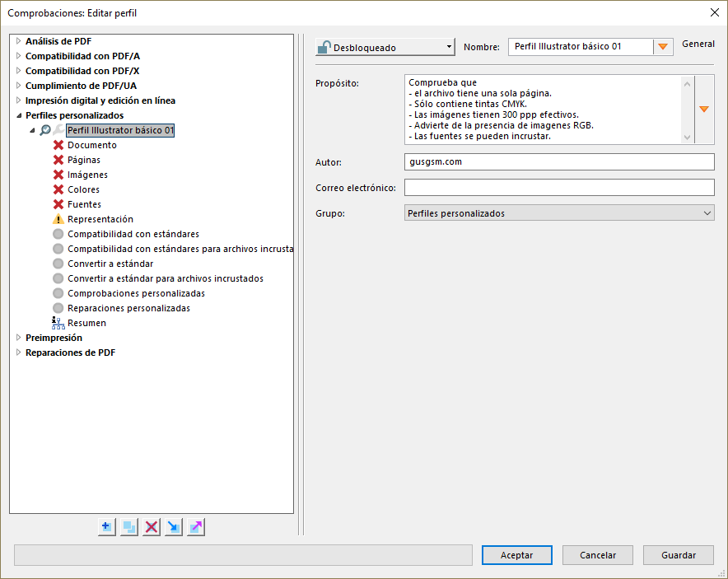Expand the Compatibilidad con PDF/X group
The image size is (728, 579).
tap(19, 71)
